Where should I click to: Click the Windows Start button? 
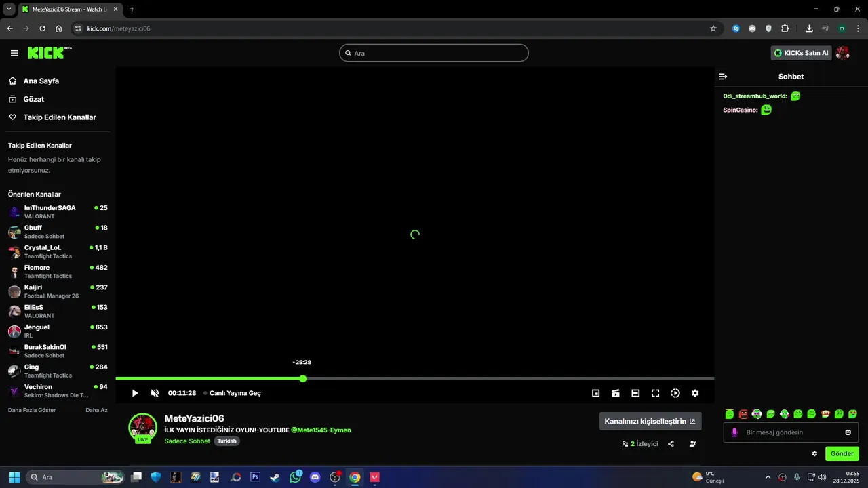[14, 477]
